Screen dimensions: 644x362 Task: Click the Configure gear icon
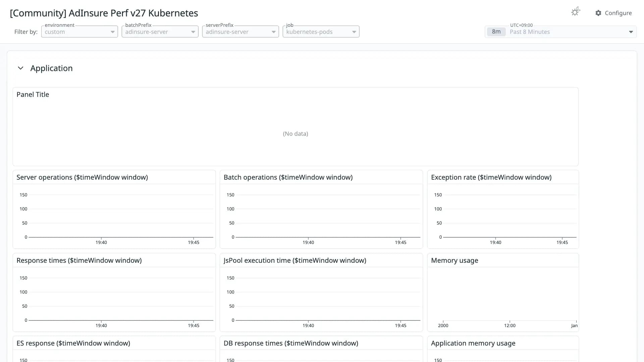[598, 13]
